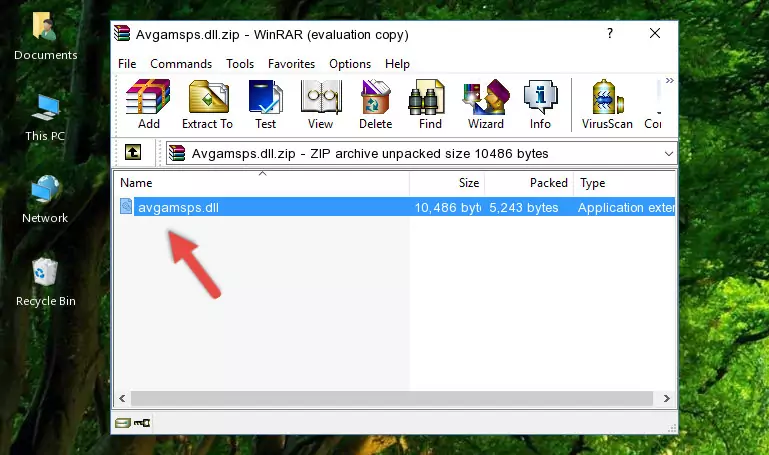The height and width of the screenshot is (455, 769).
Task: Sort files by Name column
Action: click(x=262, y=183)
